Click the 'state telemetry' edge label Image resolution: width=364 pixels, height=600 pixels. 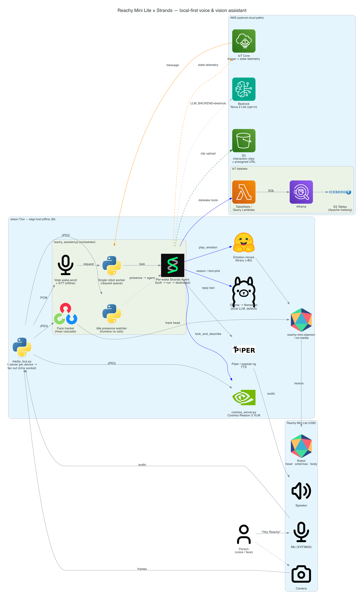coord(208,65)
